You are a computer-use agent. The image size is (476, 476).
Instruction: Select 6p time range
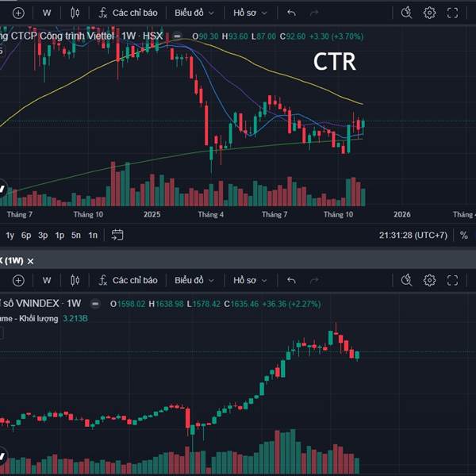[26, 236]
